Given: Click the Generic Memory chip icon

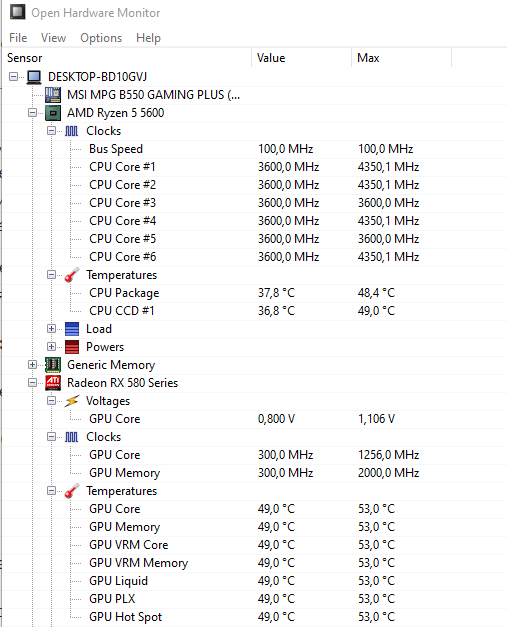Looking at the screenshot, I should click(53, 365).
